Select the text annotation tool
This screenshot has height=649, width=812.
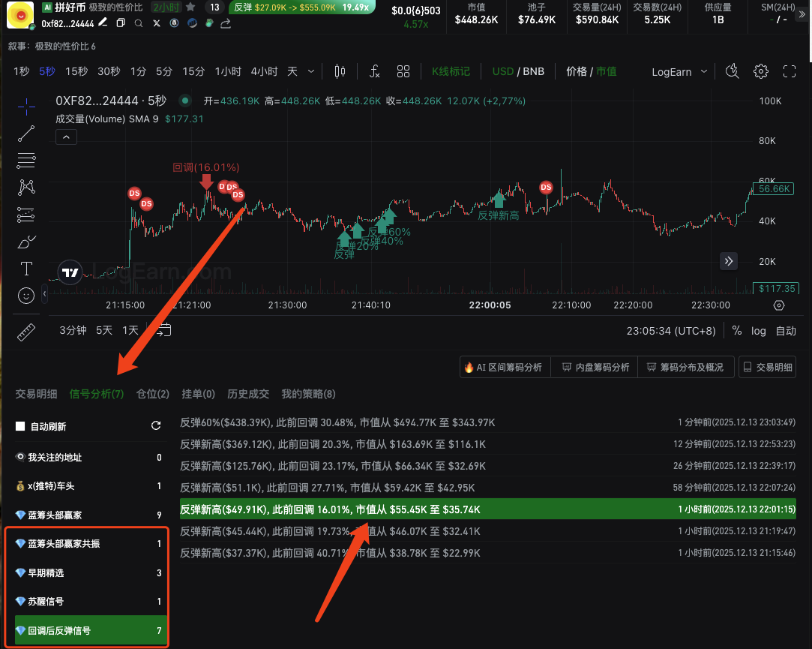tap(26, 268)
